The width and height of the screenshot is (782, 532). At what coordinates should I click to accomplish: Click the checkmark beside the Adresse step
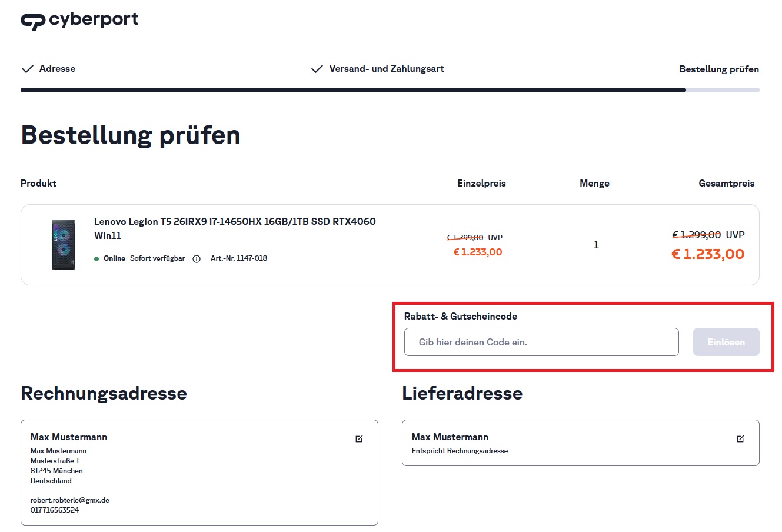pos(27,69)
